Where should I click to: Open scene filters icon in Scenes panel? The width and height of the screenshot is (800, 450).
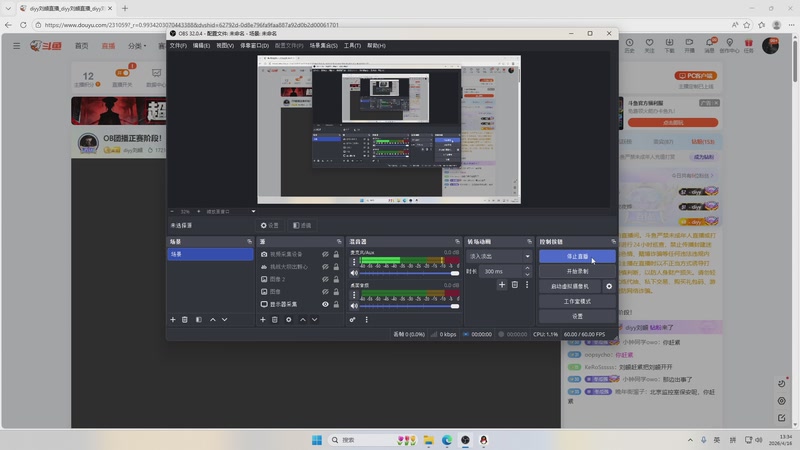[x=198, y=319]
